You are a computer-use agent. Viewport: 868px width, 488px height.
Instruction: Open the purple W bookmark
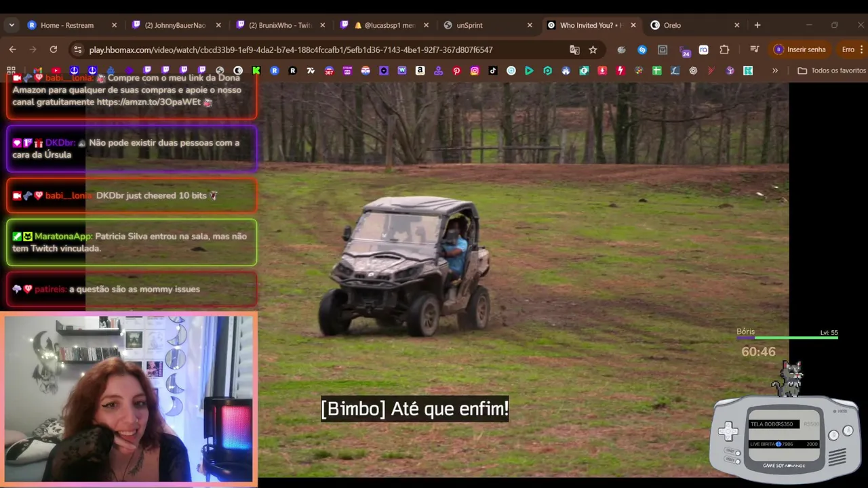pos(401,70)
